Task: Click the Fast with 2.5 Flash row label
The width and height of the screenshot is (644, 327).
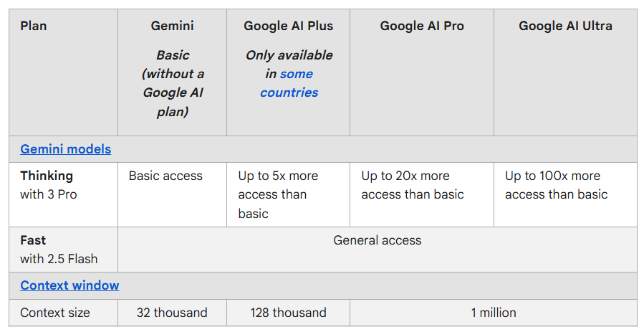Action: pos(59,249)
